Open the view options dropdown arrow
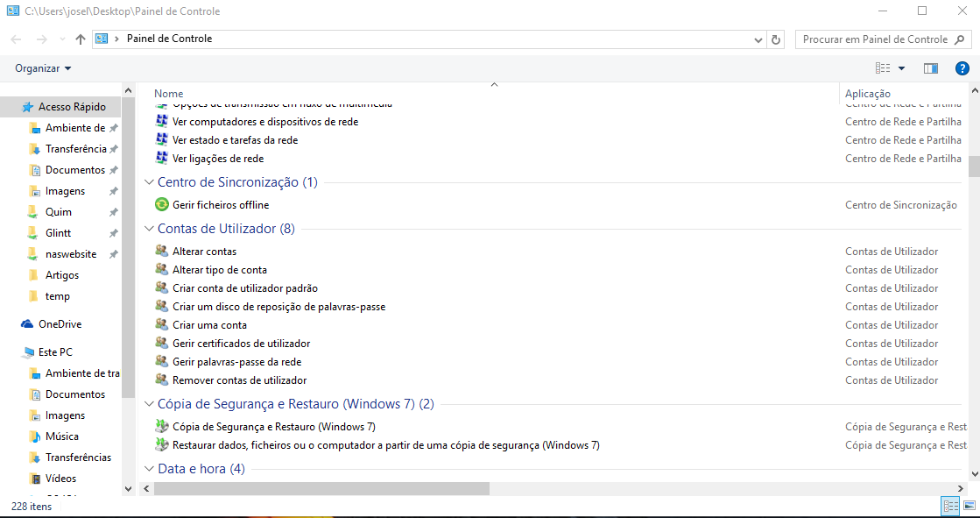The width and height of the screenshot is (980, 518). (x=901, y=68)
